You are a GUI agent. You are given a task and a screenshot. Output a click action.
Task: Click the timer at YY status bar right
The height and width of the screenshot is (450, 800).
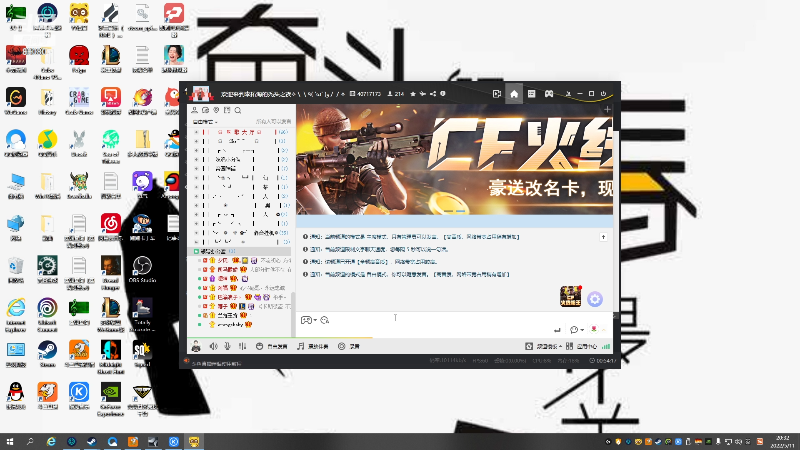603,360
